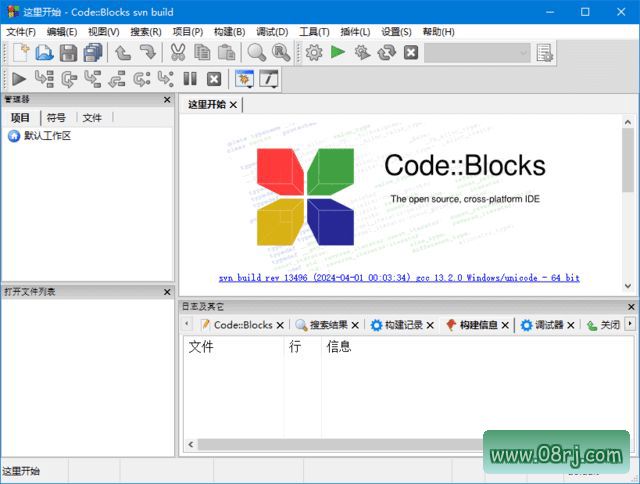Click the Cut scissors icon

[178, 53]
